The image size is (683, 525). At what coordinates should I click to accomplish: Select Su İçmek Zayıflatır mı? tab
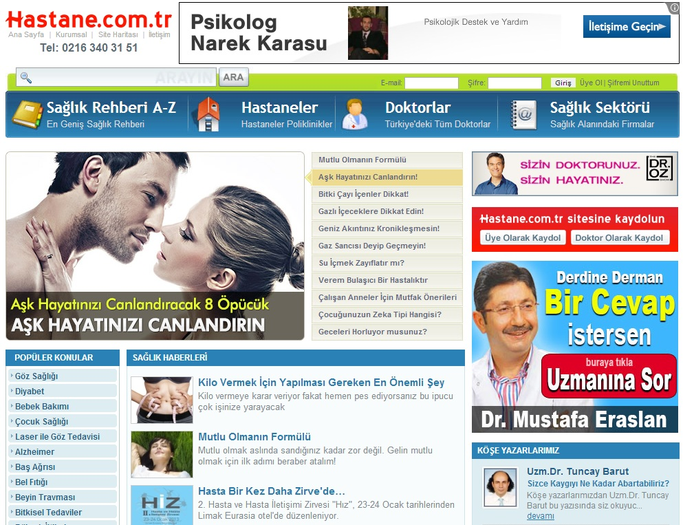pyautogui.click(x=387, y=263)
